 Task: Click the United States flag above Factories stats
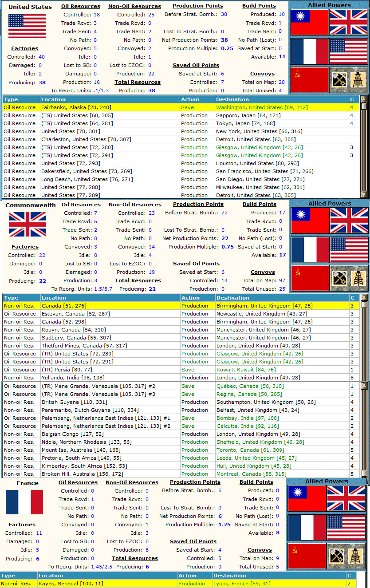(27, 26)
